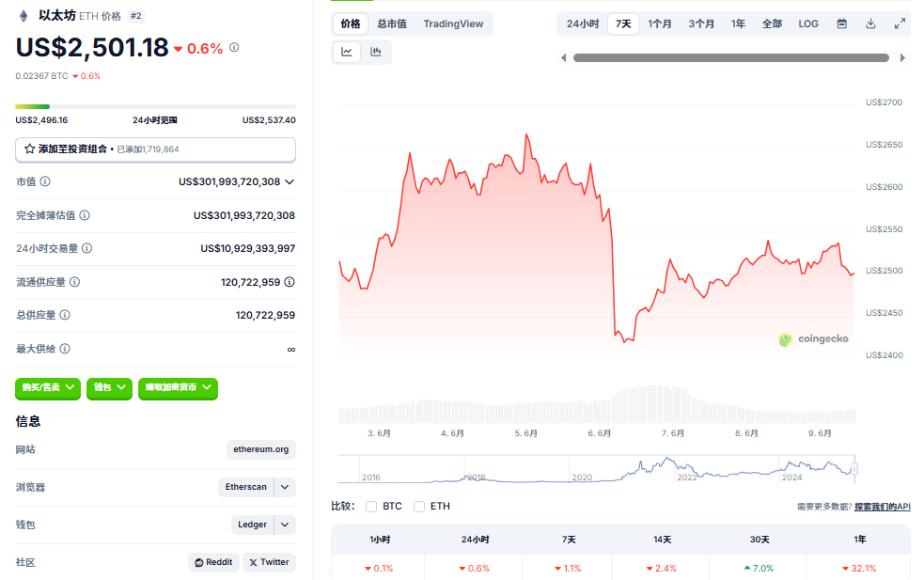Open price change info icon beside 0.6%
This screenshot has height=580, width=924.
234,47
